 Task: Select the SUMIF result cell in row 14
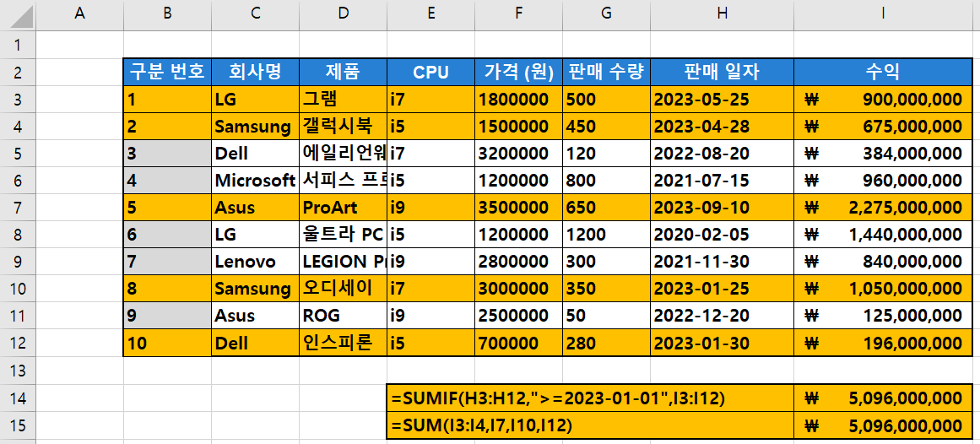pos(883,398)
